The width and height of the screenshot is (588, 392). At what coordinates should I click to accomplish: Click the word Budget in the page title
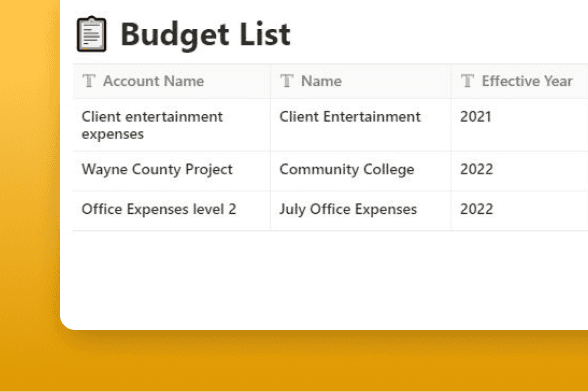tap(175, 36)
